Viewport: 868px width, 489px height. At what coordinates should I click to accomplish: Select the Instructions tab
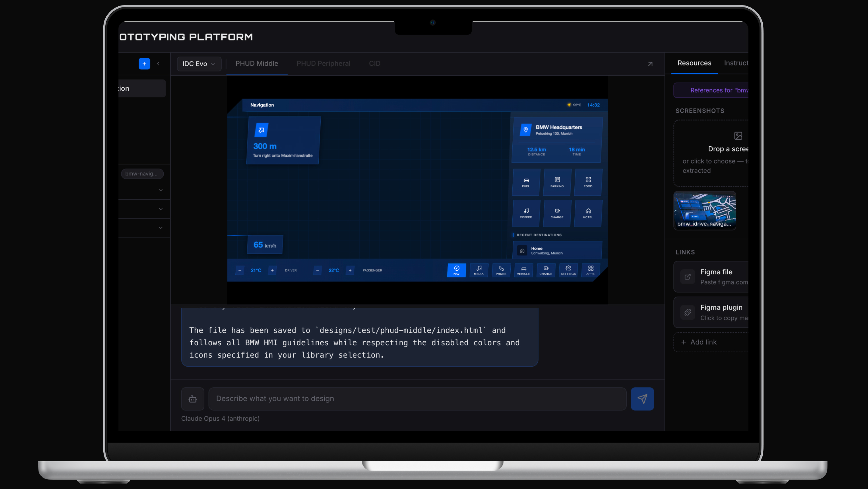point(736,63)
